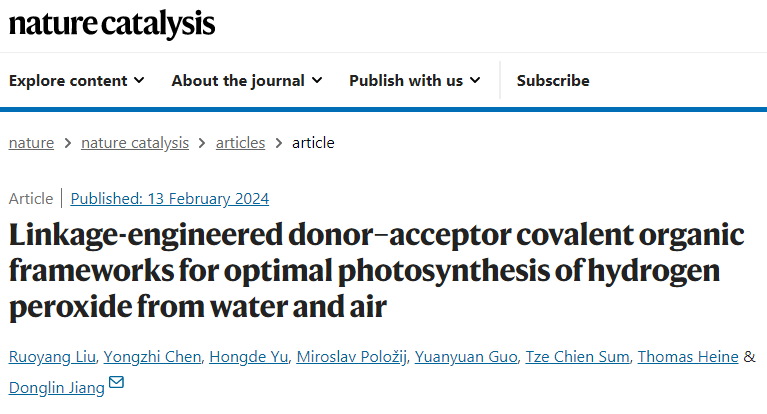Viewport: 767px width, 414px height.
Task: Open the nature catalysis breadcrumb link
Action: point(135,143)
